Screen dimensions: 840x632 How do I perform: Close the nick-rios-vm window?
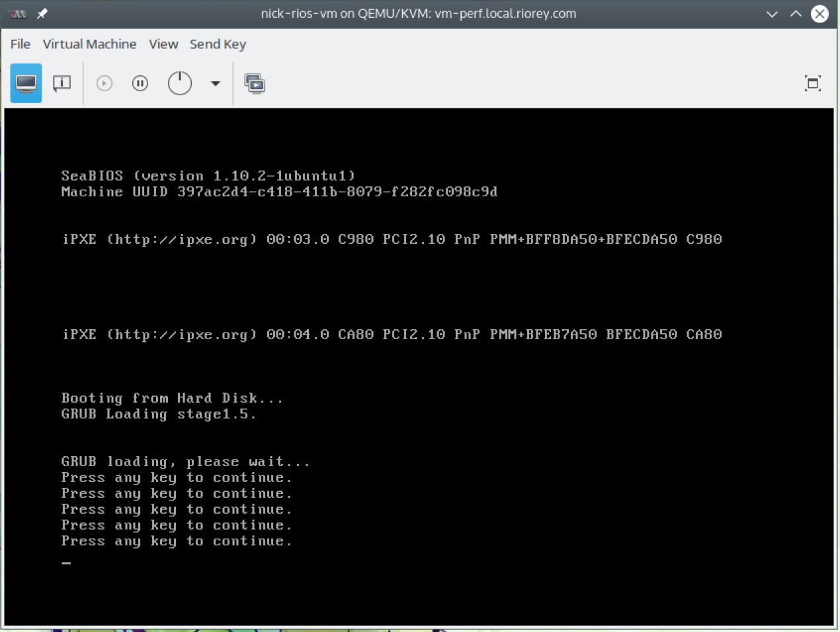(819, 14)
